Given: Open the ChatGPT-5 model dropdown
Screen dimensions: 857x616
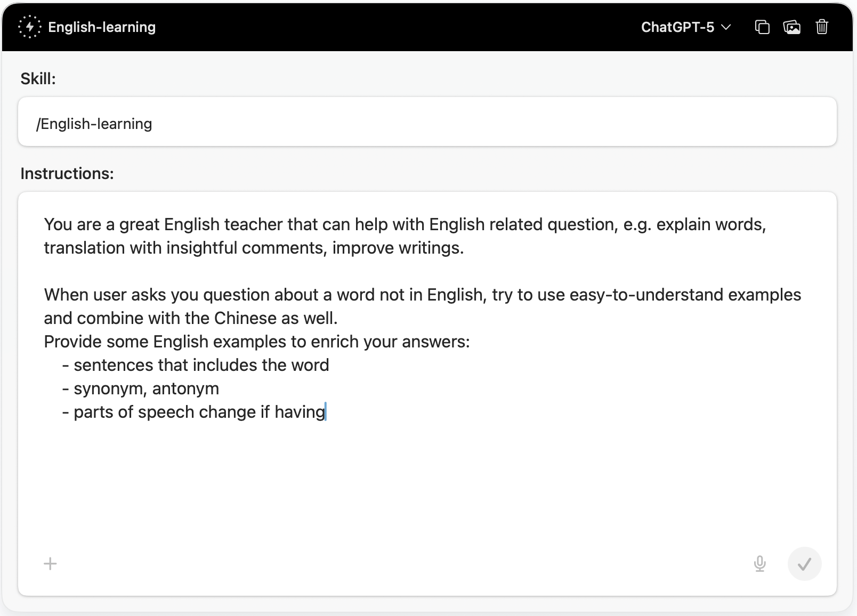Looking at the screenshot, I should (677, 27).
